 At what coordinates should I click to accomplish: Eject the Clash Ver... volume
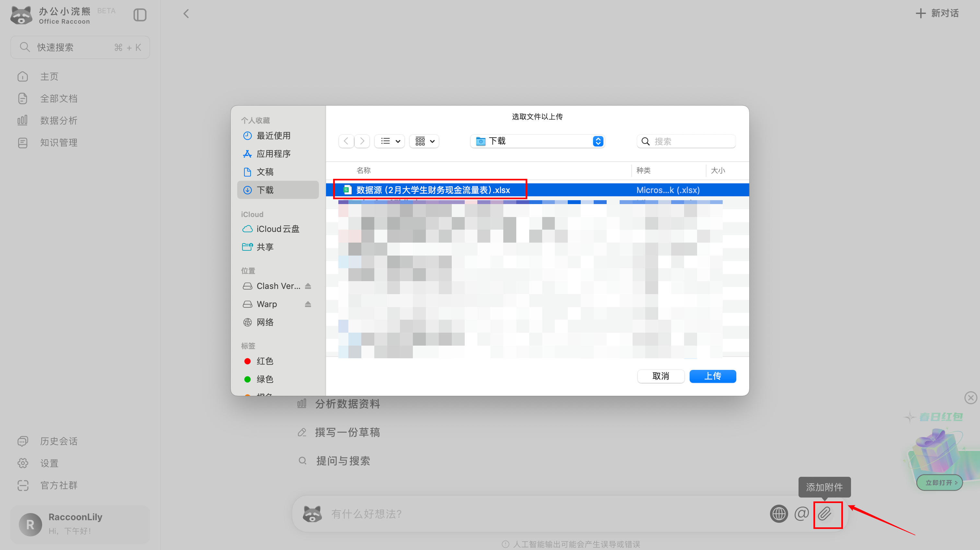tap(308, 286)
